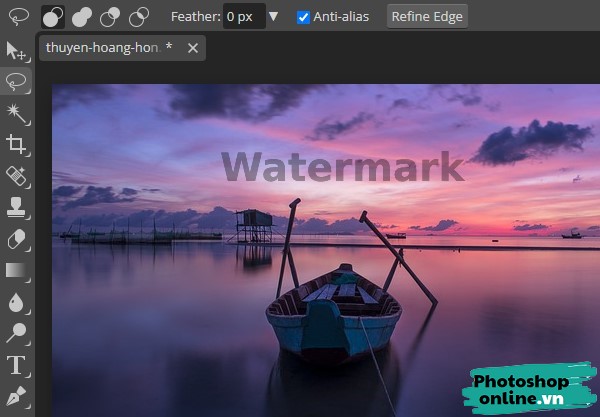Enable Add to selection mode
Screen dimensions: 600x417
(x=80, y=17)
